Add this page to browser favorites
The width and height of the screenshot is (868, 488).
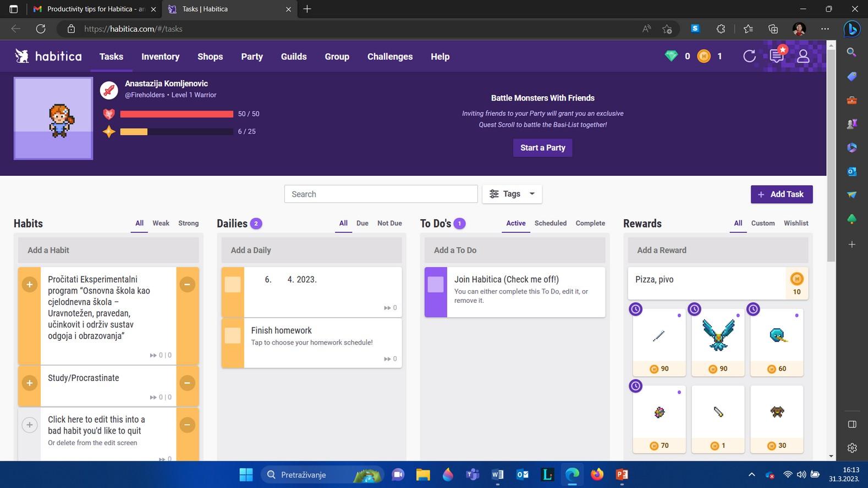(667, 29)
